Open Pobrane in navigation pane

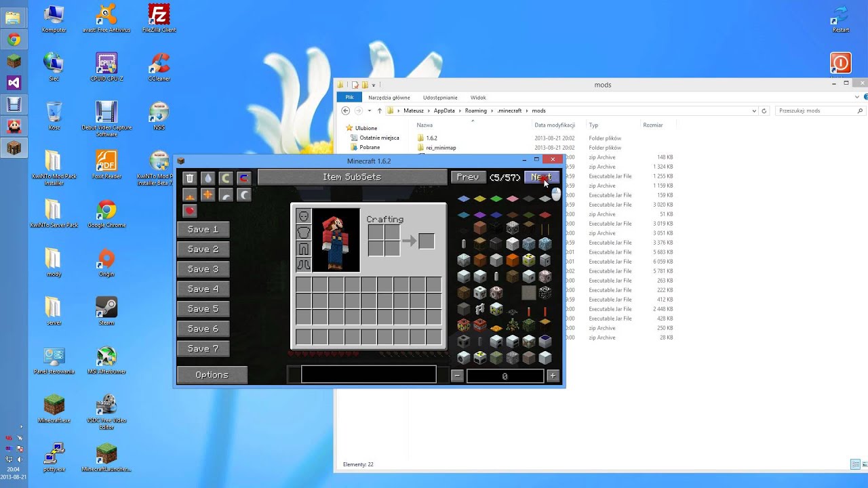click(x=365, y=147)
